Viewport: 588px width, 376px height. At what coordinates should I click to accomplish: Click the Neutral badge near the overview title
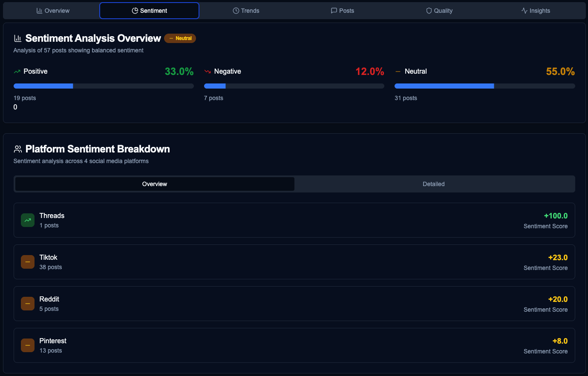180,38
